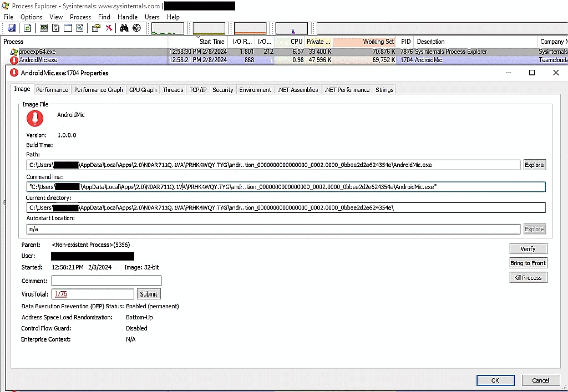Switch to the Environment tab
The image size is (568, 392).
pyautogui.click(x=255, y=90)
